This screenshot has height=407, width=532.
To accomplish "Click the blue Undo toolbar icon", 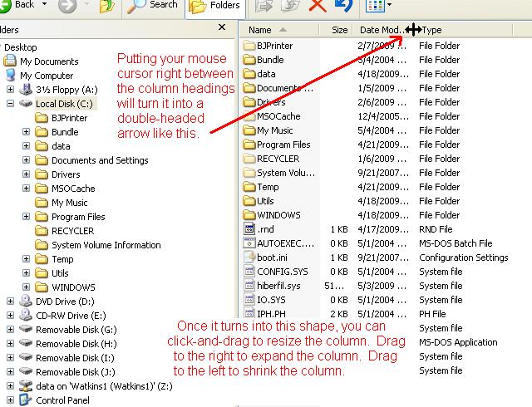I will click(x=342, y=6).
